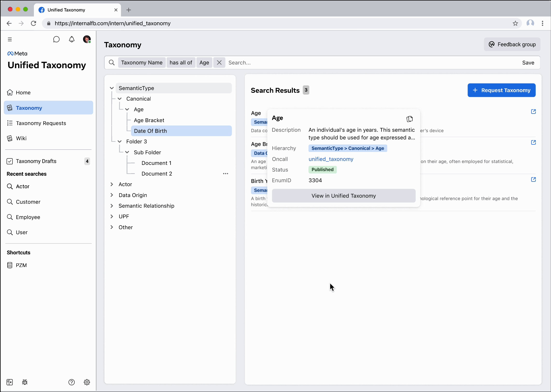Open PZM shortcut
Screen dimensions: 551x392
(48, 265)
